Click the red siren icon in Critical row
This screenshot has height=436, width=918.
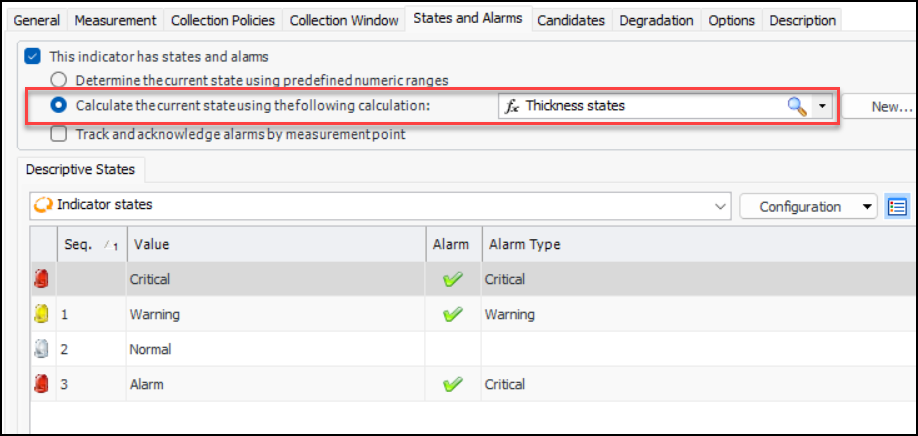point(41,280)
